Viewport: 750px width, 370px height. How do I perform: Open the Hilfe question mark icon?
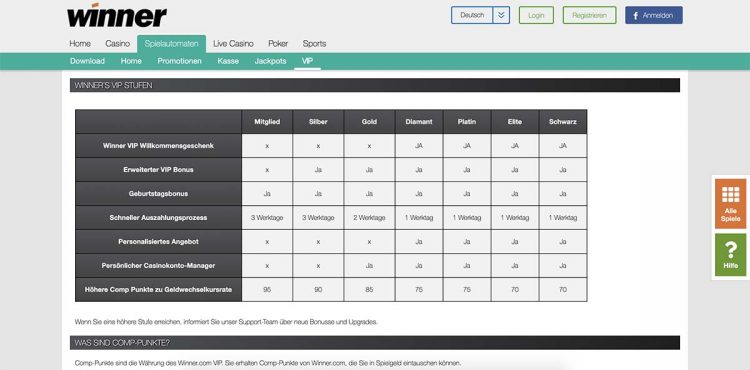(x=730, y=255)
